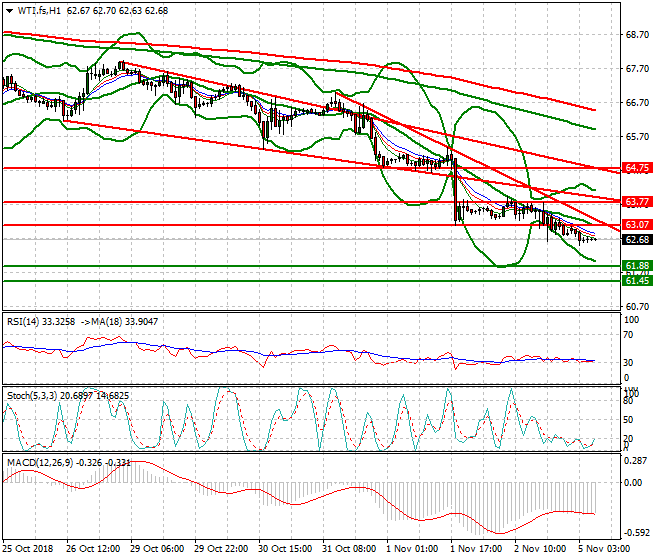Click the 26 Oct 12:00 time label
Screen dimensions: 660x560
click(x=93, y=549)
